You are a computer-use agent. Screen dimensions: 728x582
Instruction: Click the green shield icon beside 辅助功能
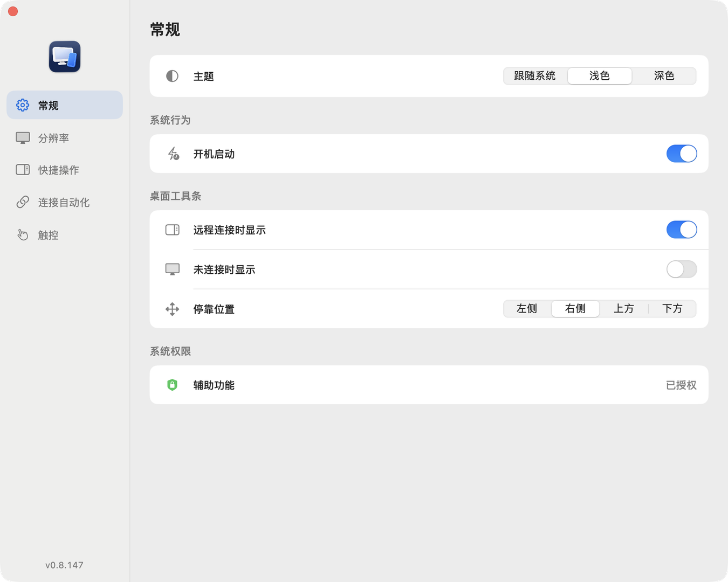point(172,385)
